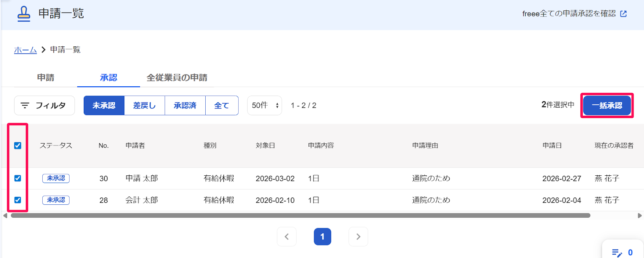
Task: Click applicant name 会計 太郎
Action: pos(142,200)
